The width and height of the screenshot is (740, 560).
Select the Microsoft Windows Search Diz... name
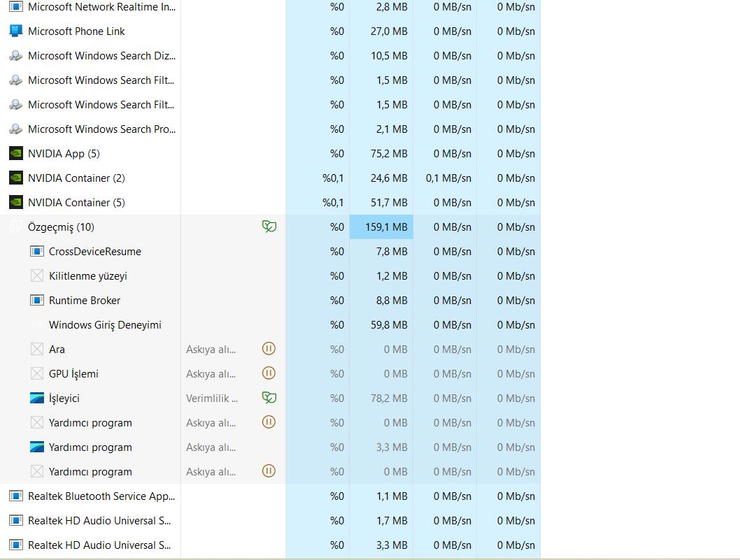tap(101, 56)
